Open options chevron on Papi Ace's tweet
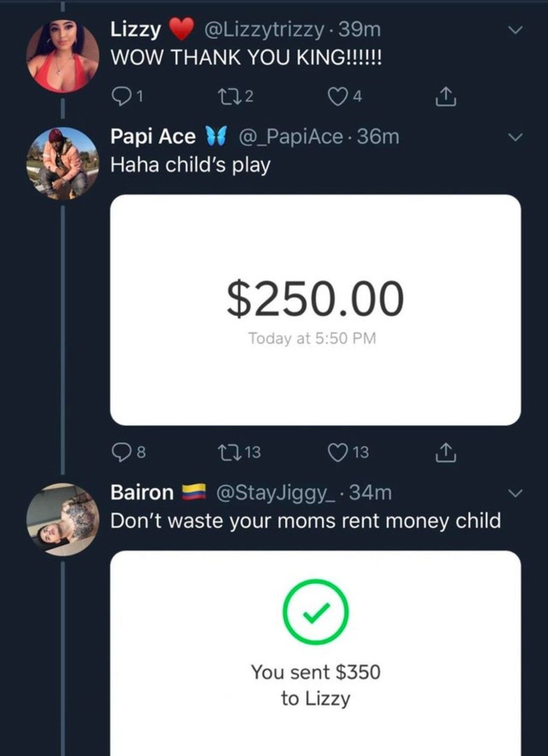The image size is (548, 756). 515,137
